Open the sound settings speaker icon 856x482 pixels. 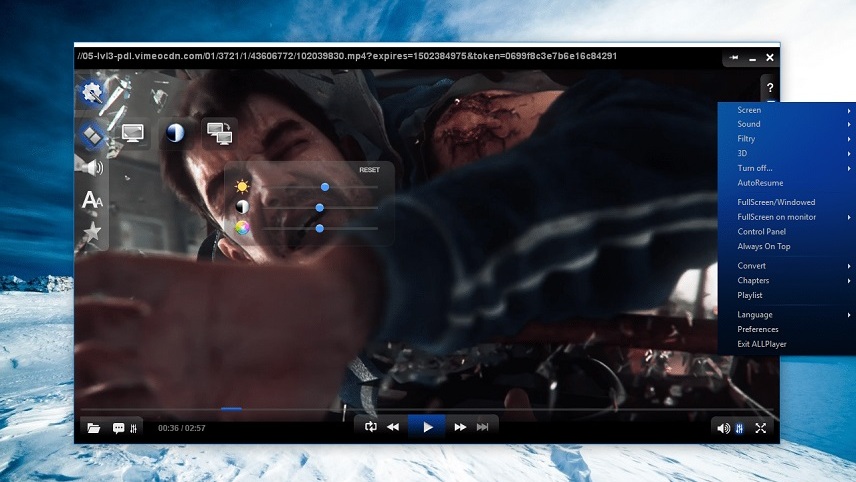point(91,166)
